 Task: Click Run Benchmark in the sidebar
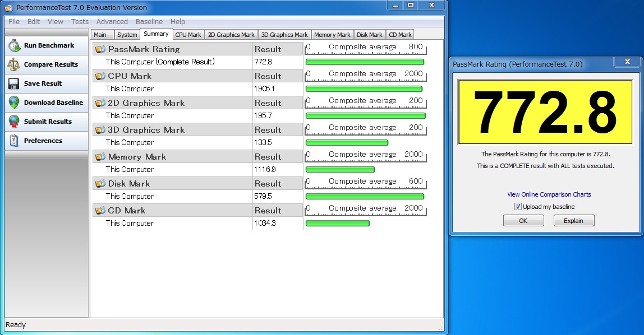47,45
